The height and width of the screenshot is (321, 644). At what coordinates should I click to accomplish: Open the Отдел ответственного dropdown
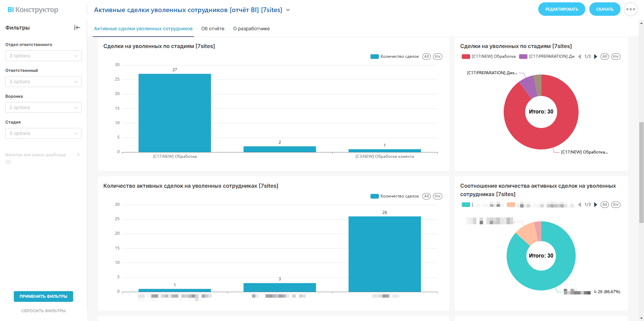[43, 56]
